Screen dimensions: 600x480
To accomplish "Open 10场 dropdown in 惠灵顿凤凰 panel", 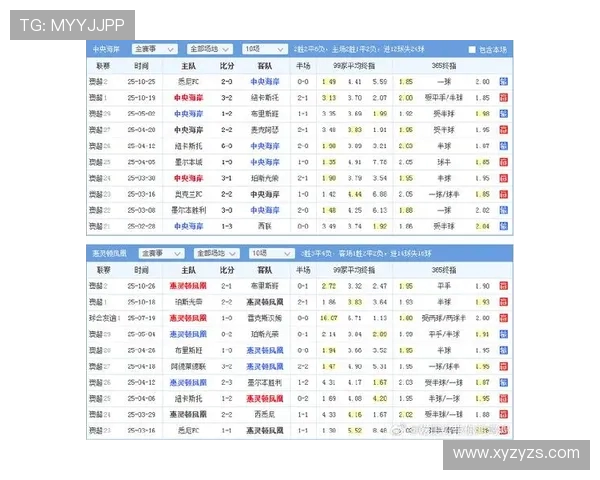I will [x=272, y=253].
